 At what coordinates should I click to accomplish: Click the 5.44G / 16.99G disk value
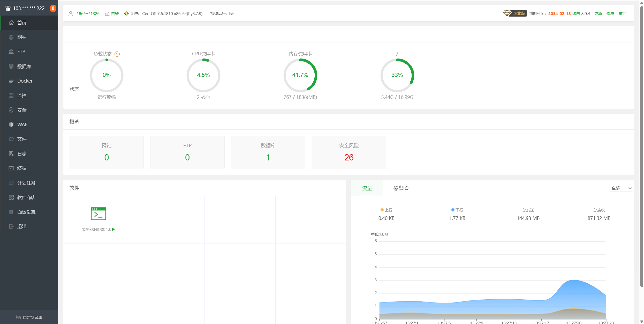[397, 97]
